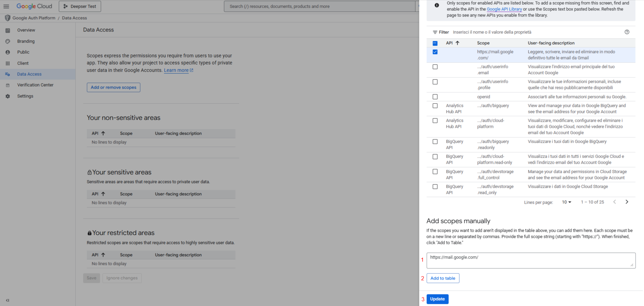This screenshot has width=644, height=306.
Task: Check the .../auth/bigquery.readonly scope checkbox
Action: (x=435, y=142)
